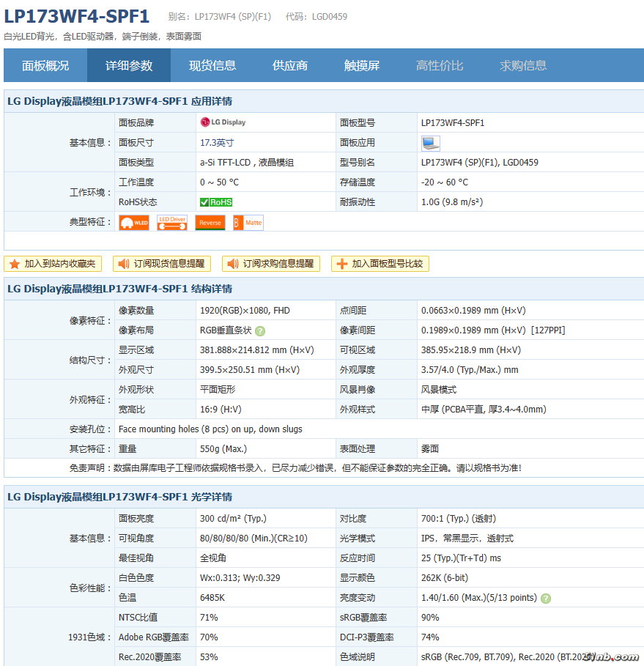The height and width of the screenshot is (666, 644).
Task: Click the 中厚 (PCBA平直) style value
Action: 484,410
